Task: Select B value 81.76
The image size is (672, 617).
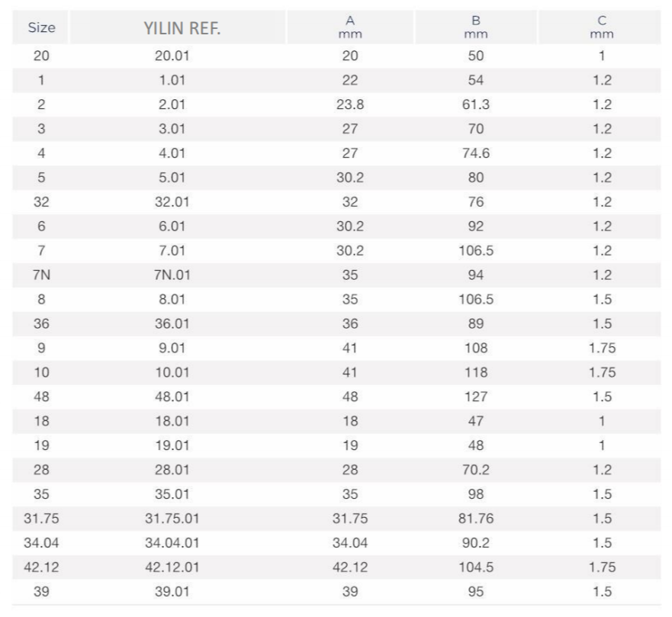Action: tap(476, 519)
